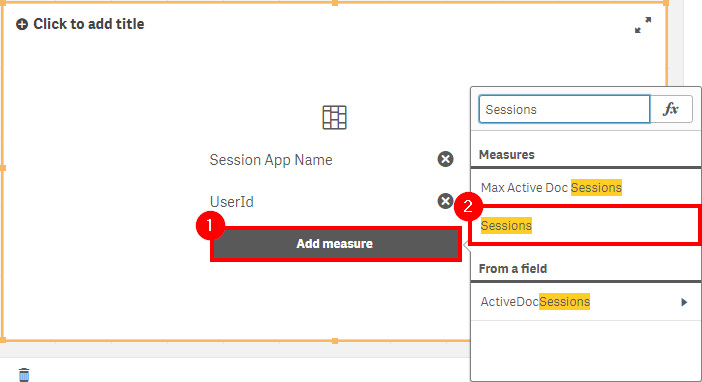Open the fx expression editor
This screenshot has height=382, width=702.
[671, 109]
